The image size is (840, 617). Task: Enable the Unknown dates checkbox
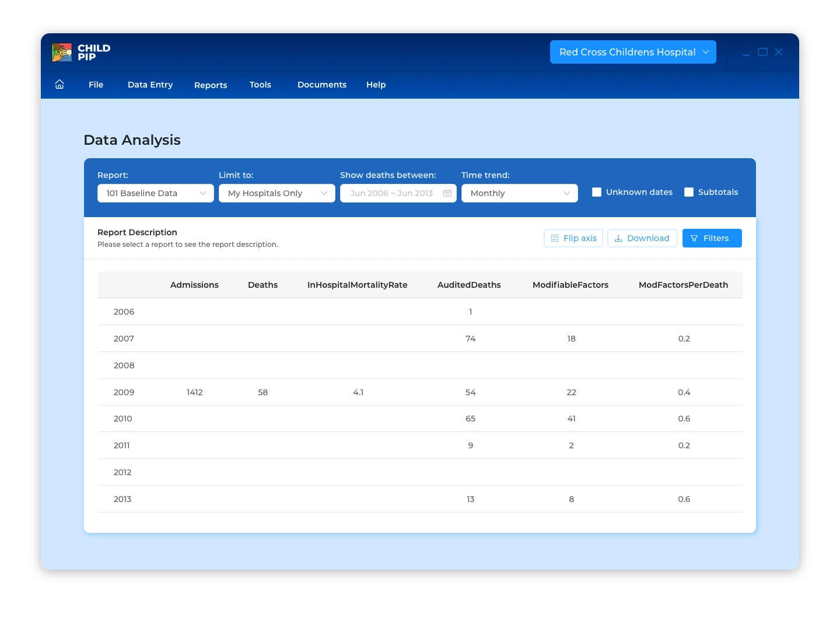coord(597,192)
